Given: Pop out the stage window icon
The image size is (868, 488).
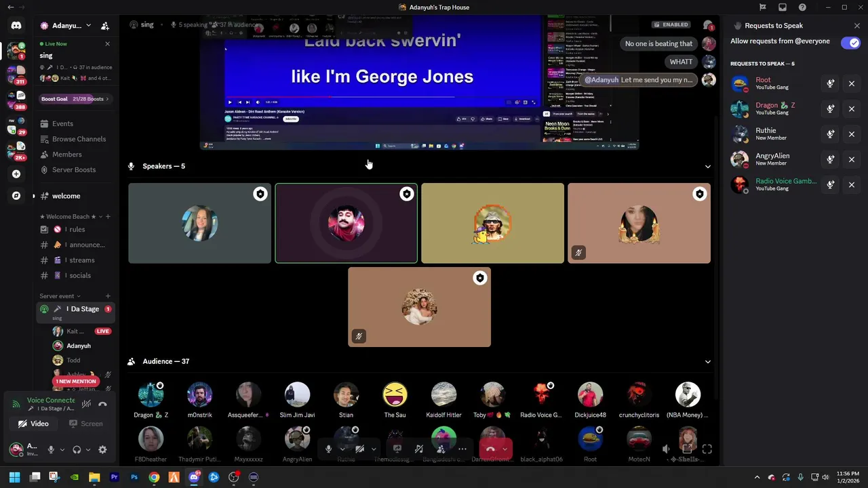Looking at the screenshot, I should (686, 449).
